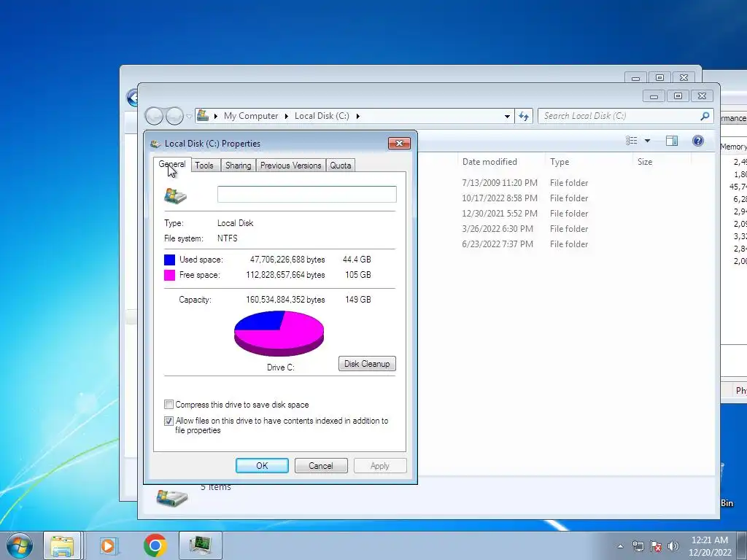Screen dimensions: 747x560
Task: Open the Quota tab
Action: [341, 166]
